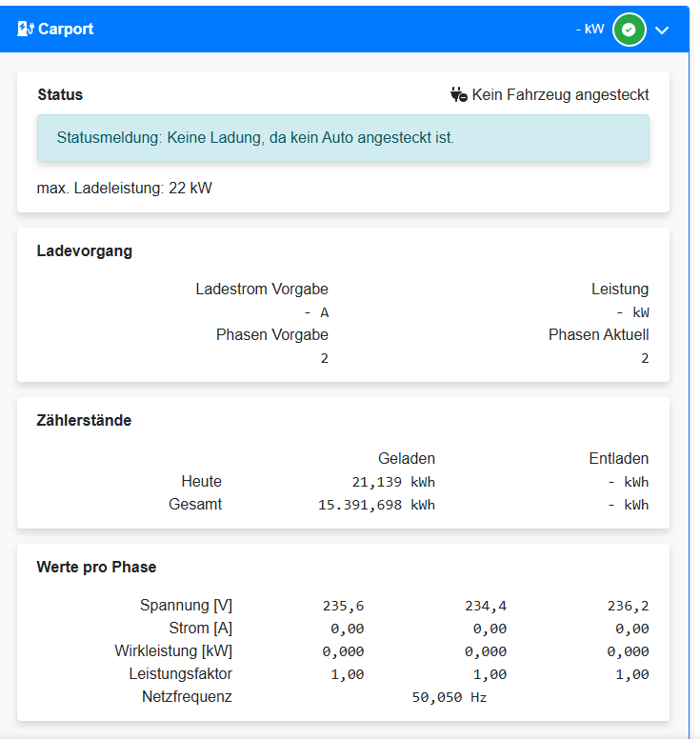The image size is (700, 739).
Task: Select the Werte pro Phase heading
Action: [x=96, y=567]
